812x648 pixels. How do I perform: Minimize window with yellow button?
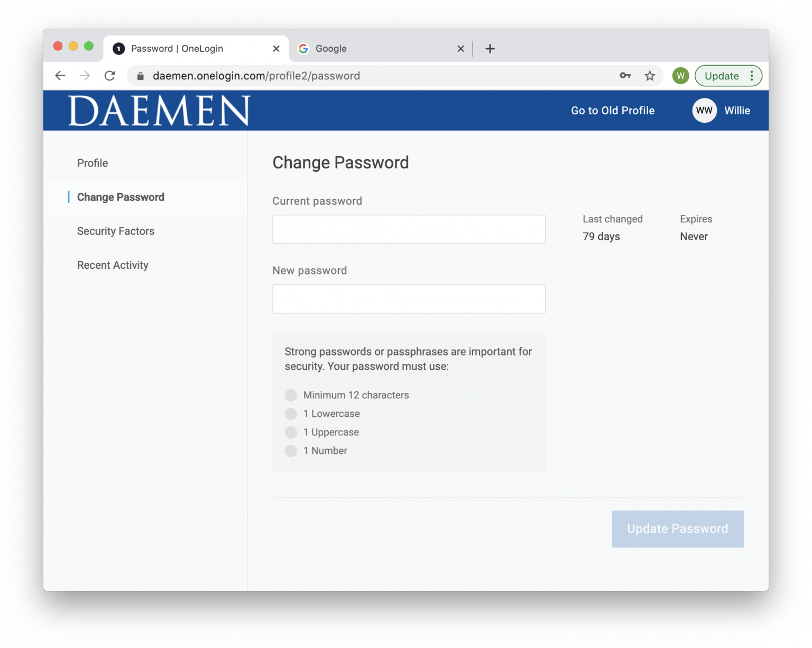[73, 46]
